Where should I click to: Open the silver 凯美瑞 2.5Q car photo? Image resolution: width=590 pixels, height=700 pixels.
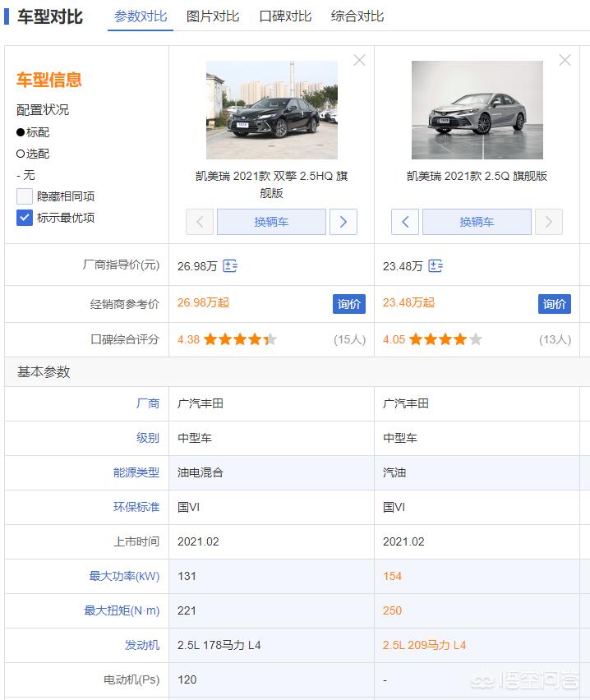(477, 110)
